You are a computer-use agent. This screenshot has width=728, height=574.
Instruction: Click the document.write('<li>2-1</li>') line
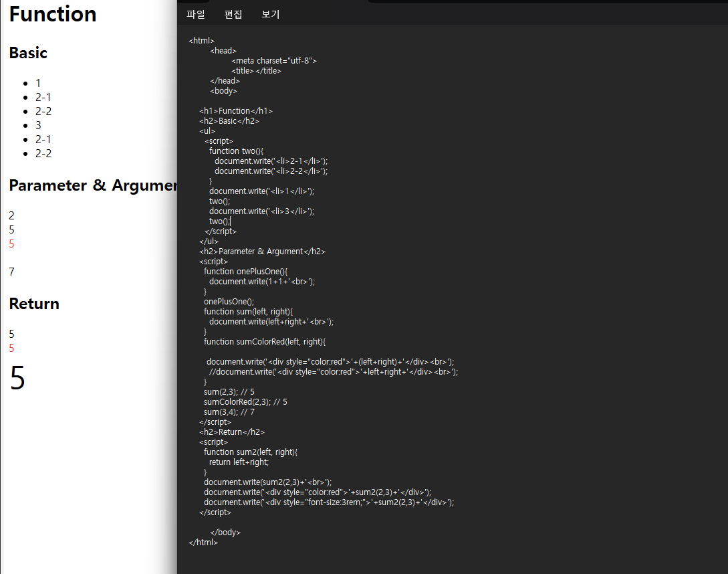(x=271, y=161)
